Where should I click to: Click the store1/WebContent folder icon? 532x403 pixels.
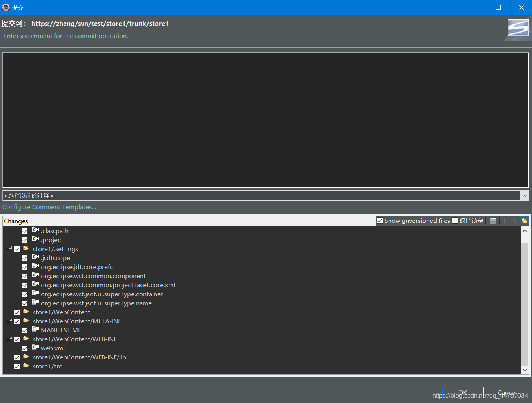[x=26, y=312]
